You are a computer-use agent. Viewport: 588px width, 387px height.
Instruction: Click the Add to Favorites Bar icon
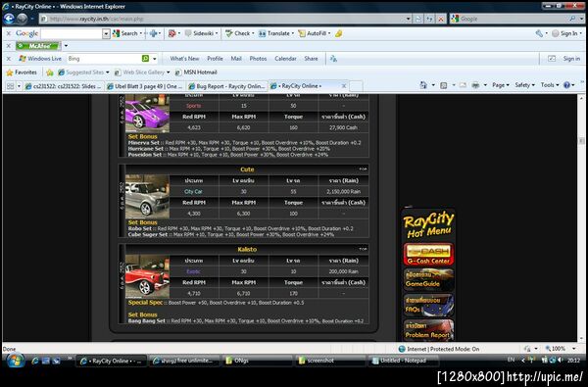pyautogui.click(x=50, y=73)
